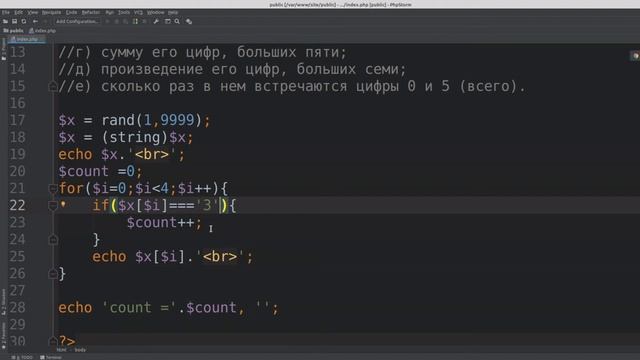The image size is (640, 360).
Task: Click on '$i<4' loop condition
Action: tap(151, 189)
